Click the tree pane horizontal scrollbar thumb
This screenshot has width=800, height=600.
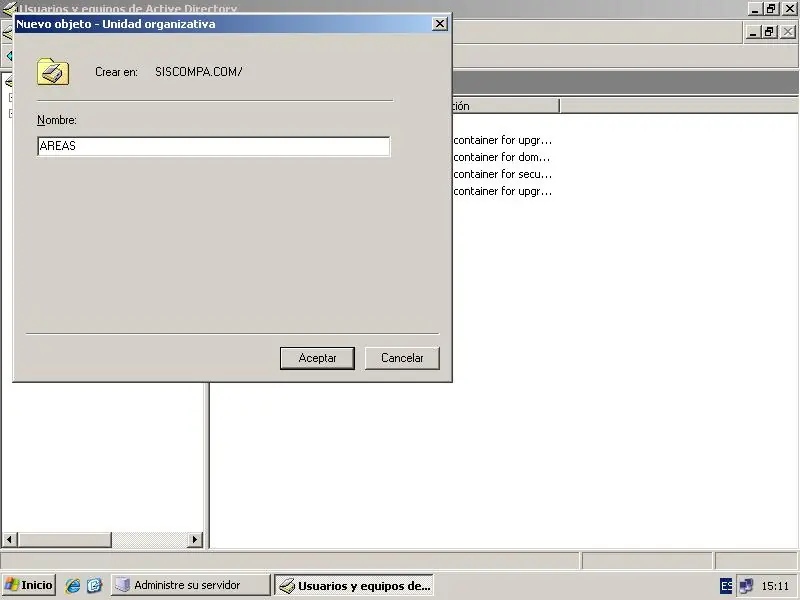[64, 539]
